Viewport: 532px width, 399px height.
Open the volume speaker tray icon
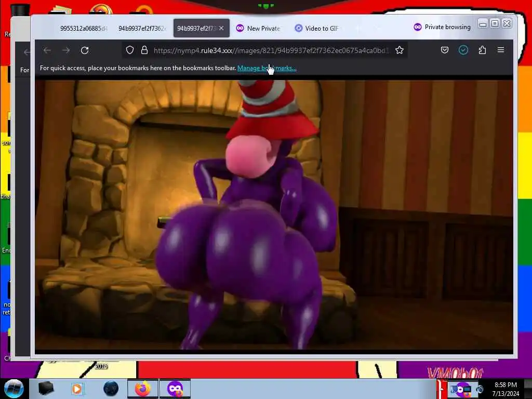(479, 389)
